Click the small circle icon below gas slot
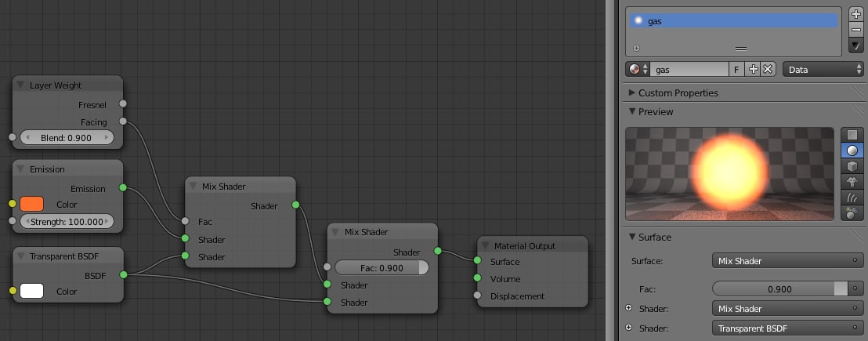868x341 pixels. [637, 49]
